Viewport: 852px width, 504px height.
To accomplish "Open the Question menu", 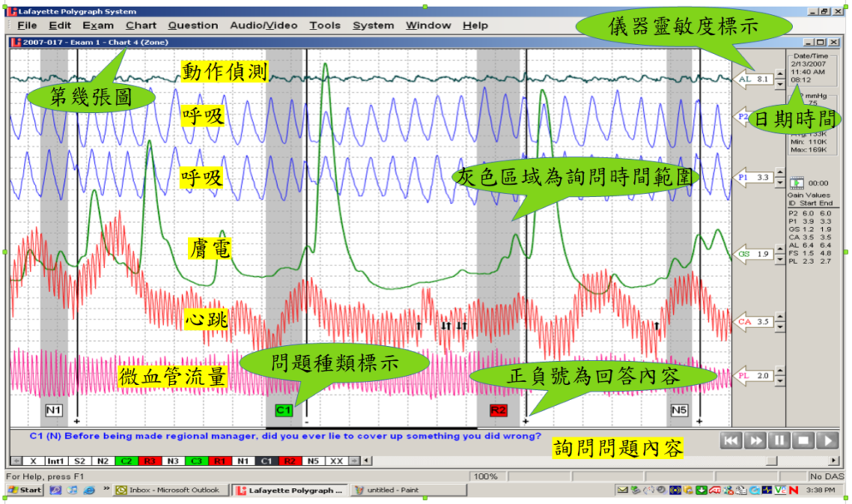I will (193, 25).
